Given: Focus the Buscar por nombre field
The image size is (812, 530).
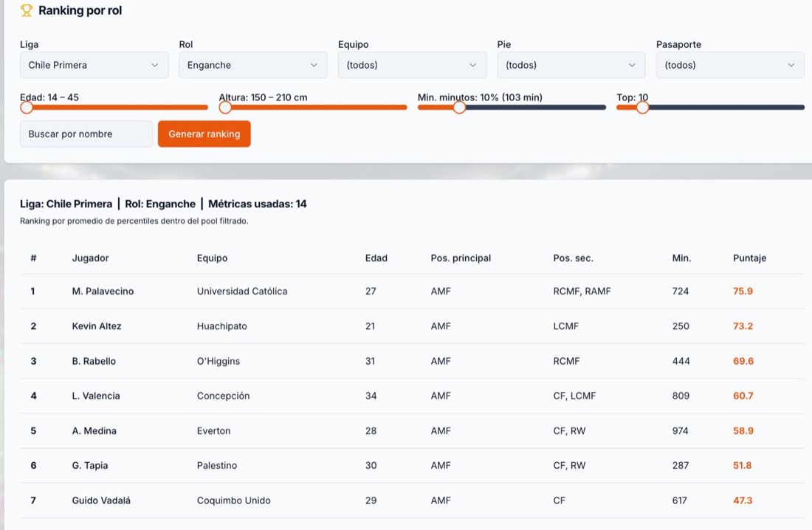Looking at the screenshot, I should click(86, 134).
